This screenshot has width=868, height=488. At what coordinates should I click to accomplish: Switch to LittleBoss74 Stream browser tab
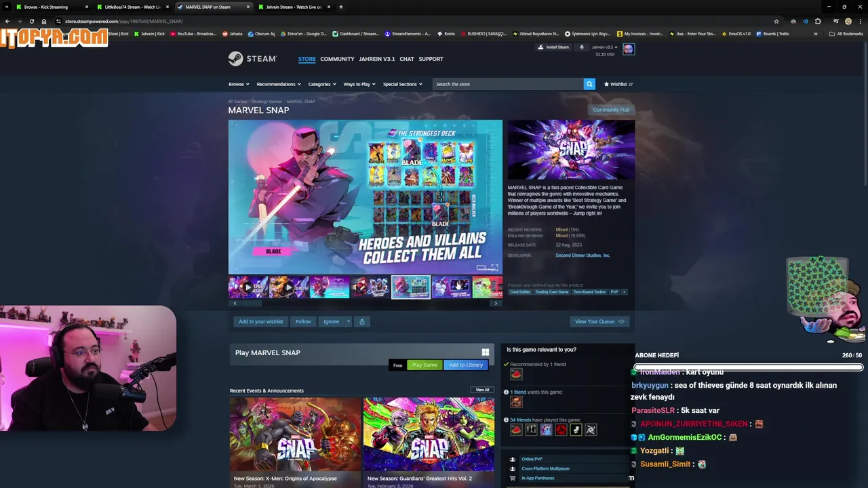(x=133, y=7)
